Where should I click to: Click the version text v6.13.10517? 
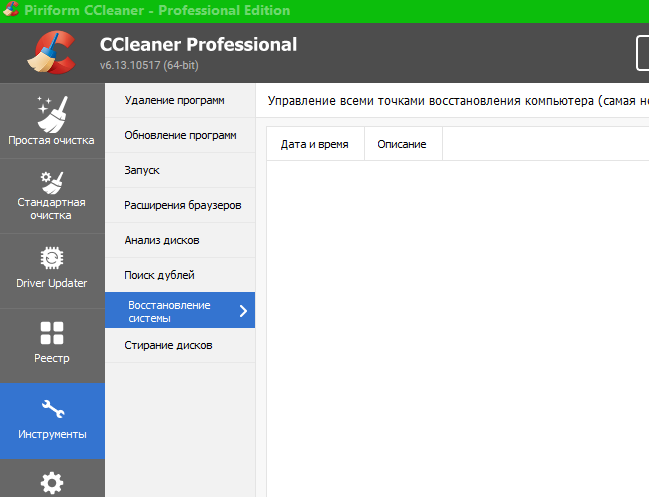[149, 65]
